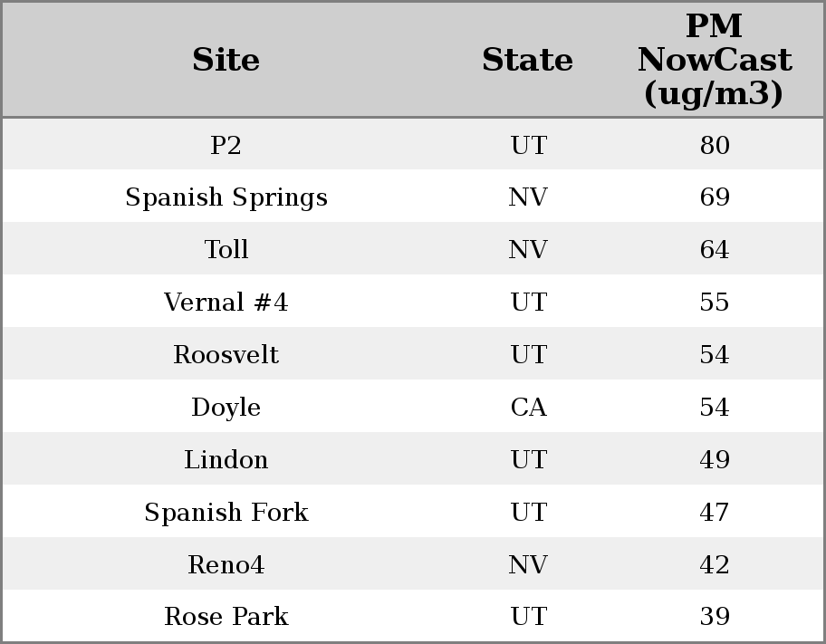Screen dimensions: 826x644
Task: Click the Spanish Fork site name
Action: 226,513
